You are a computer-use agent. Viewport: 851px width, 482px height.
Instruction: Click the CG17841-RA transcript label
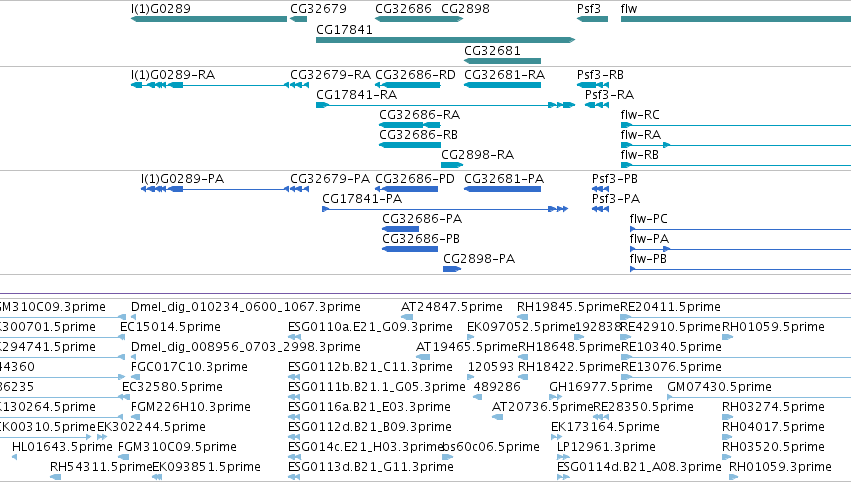pos(357,95)
